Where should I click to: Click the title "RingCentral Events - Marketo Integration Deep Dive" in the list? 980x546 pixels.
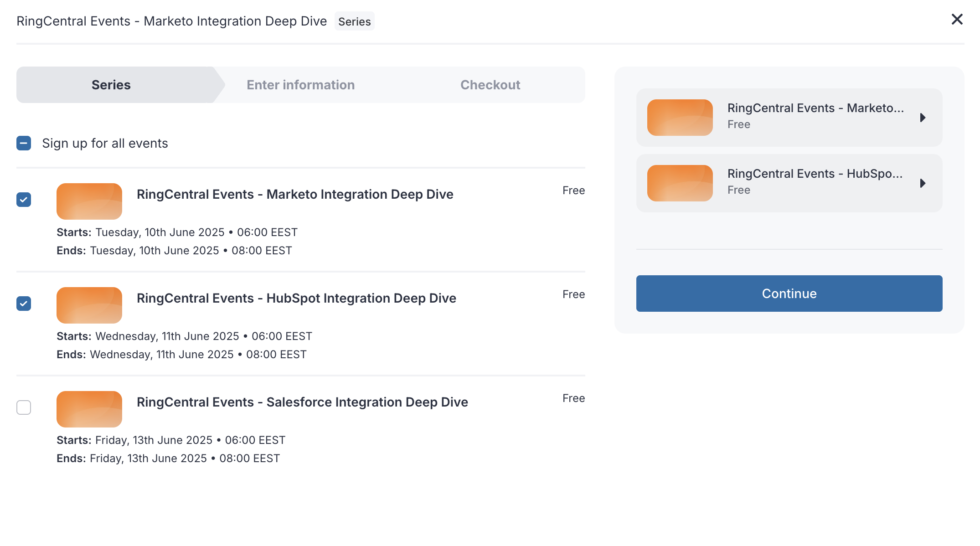pyautogui.click(x=295, y=194)
